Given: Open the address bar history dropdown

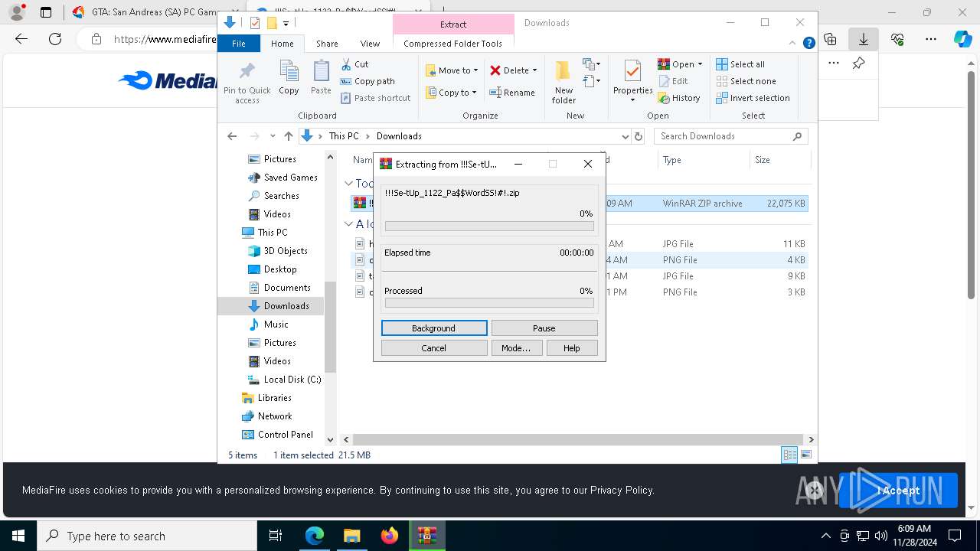Looking at the screenshot, I should coord(625,136).
